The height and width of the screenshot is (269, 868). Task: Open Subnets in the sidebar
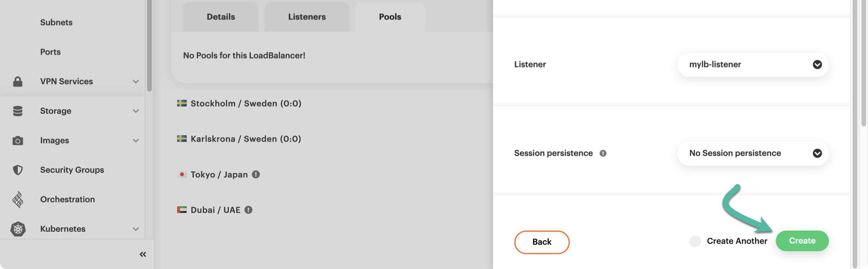click(x=56, y=23)
